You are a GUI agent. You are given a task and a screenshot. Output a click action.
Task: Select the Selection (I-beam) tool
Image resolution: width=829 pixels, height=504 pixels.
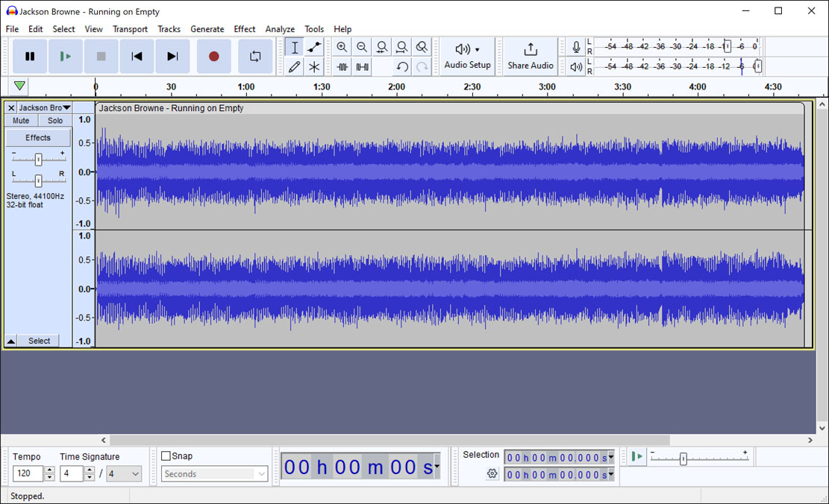tap(295, 47)
